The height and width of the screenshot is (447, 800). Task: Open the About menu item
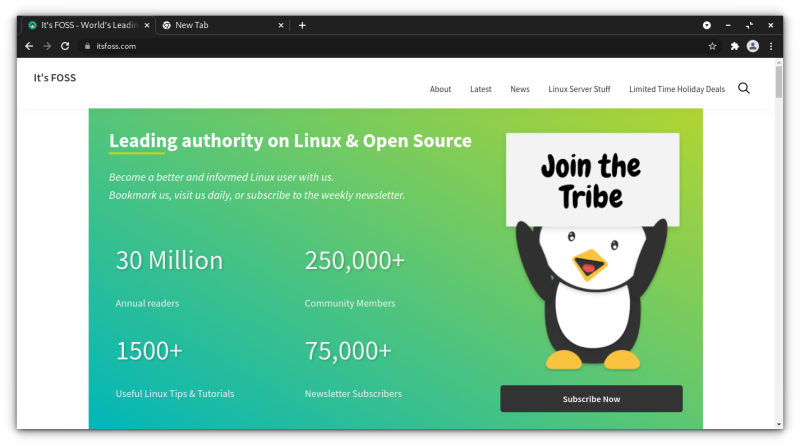(x=440, y=89)
